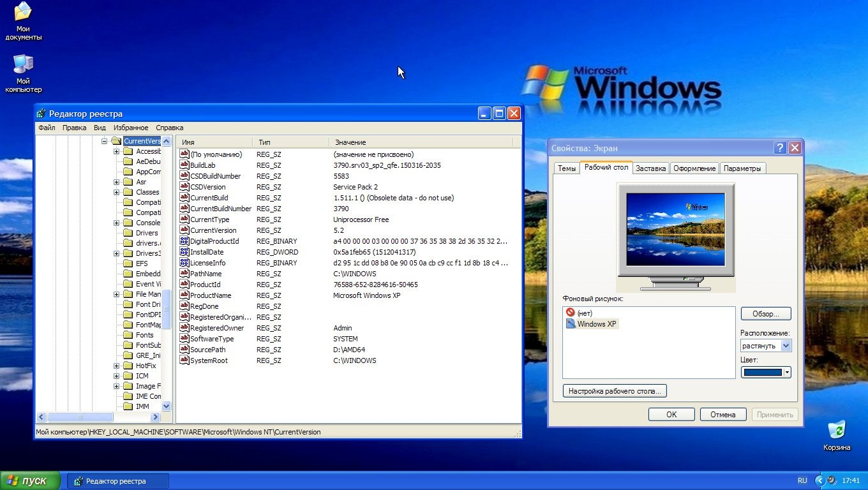Expand the HotFix tree node

[x=117, y=366]
